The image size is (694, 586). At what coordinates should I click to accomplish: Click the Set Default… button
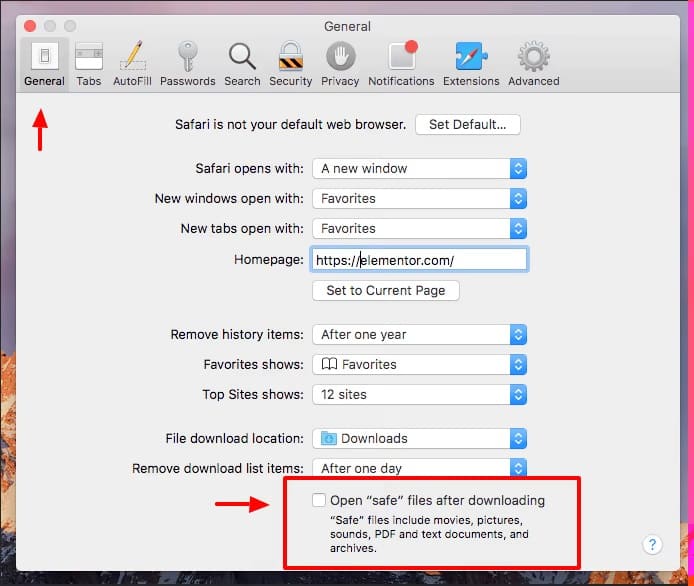tap(467, 125)
